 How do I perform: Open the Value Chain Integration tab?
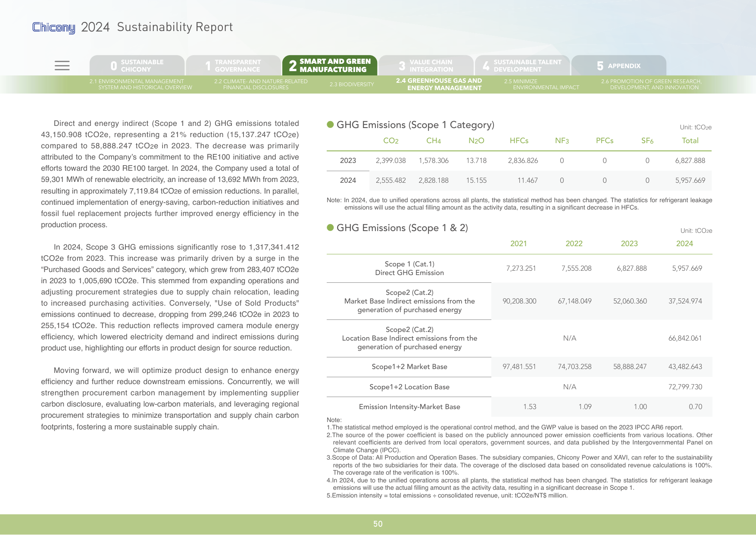point(426,66)
